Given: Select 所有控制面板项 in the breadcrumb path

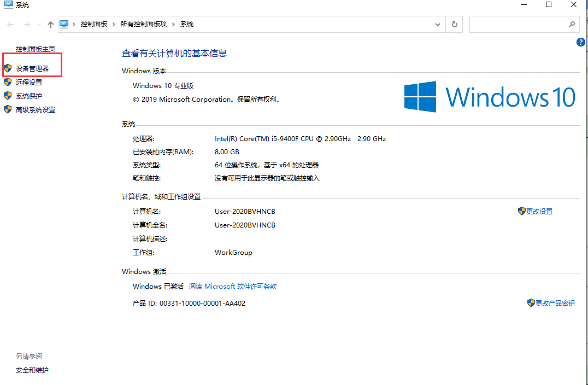Looking at the screenshot, I should pos(143,25).
